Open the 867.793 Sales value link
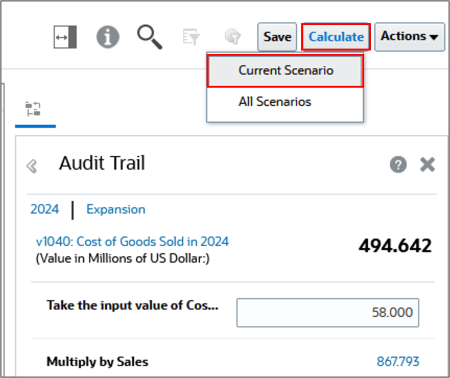This screenshot has width=450, height=378. (398, 362)
